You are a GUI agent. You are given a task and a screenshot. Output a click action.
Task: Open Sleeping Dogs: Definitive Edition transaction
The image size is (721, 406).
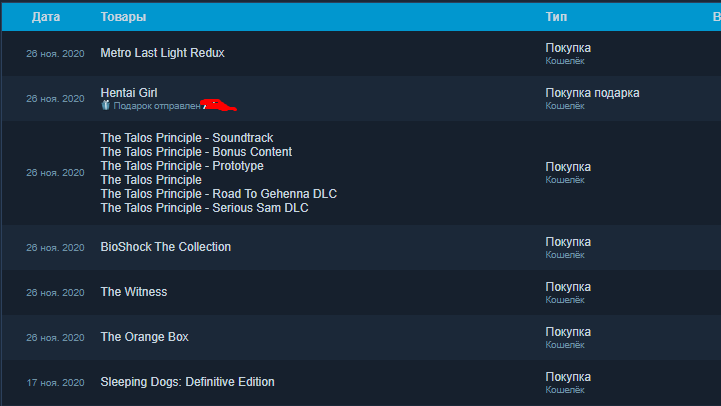pos(187,382)
